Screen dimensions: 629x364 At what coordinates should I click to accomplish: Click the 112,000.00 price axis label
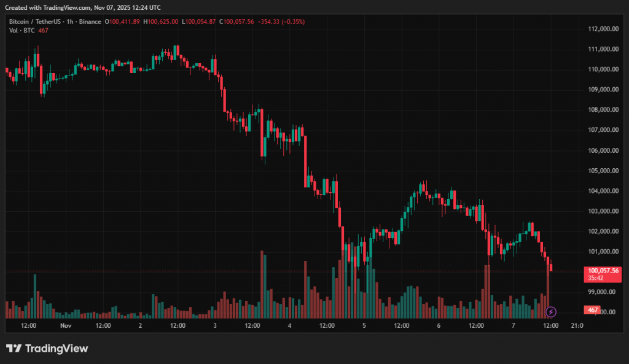pos(602,29)
